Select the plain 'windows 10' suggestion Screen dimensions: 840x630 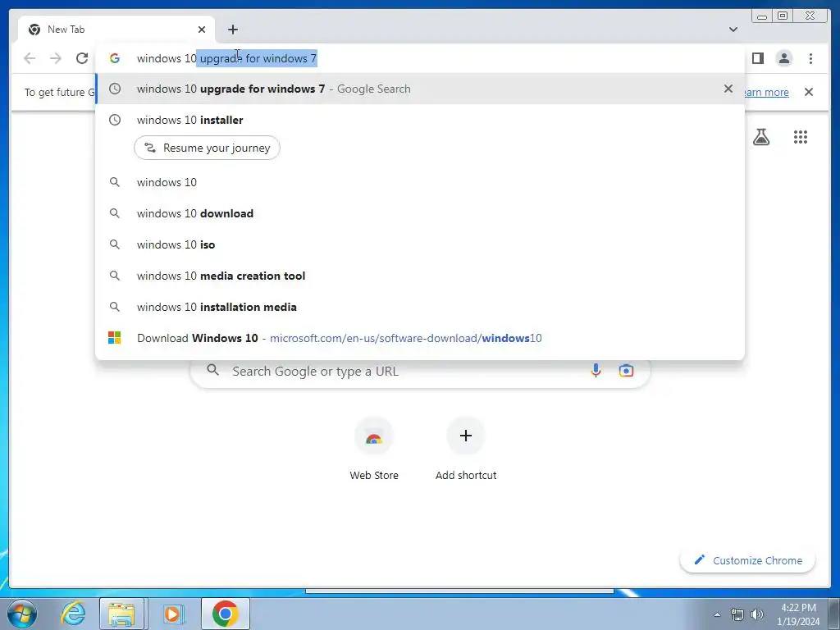[x=419, y=182]
